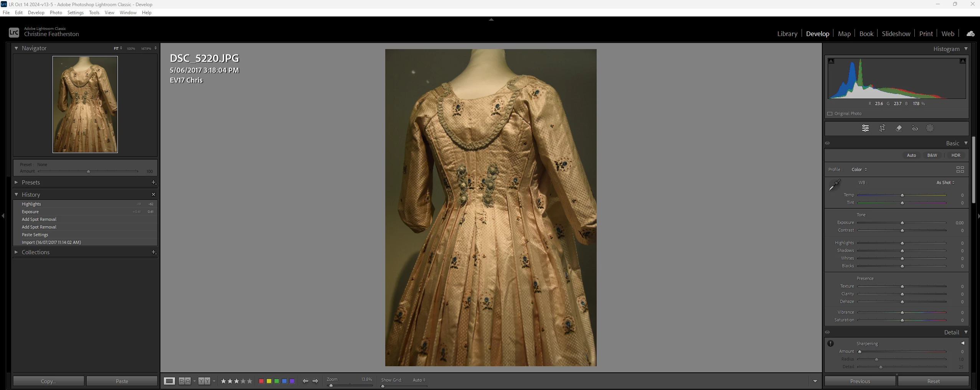Hide top module bar with arrow
The width and height of the screenshot is (980, 390).
pos(491,19)
